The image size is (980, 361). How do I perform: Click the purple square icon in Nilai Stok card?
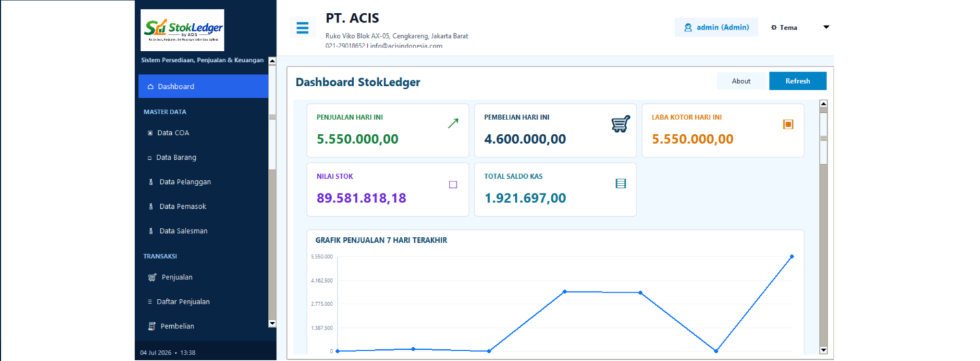coord(453,184)
